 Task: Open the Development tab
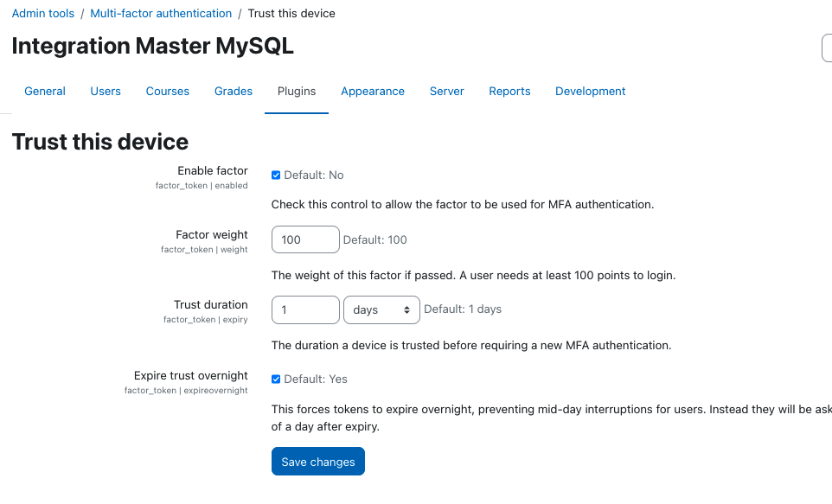(x=591, y=92)
